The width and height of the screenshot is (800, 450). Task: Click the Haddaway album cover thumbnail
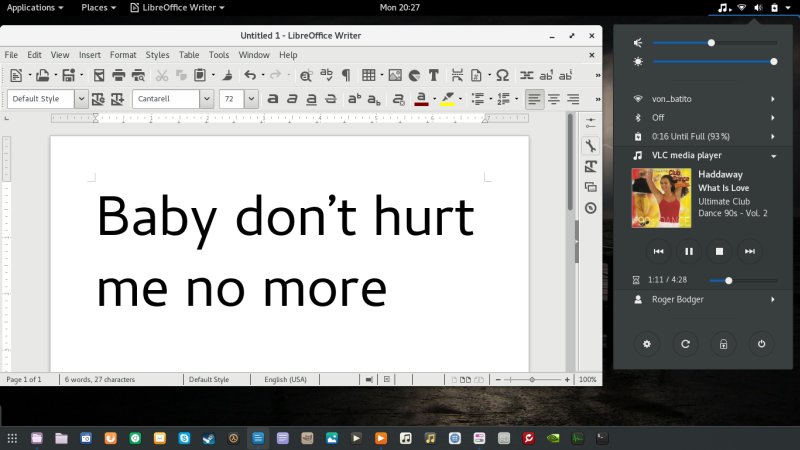[660, 198]
